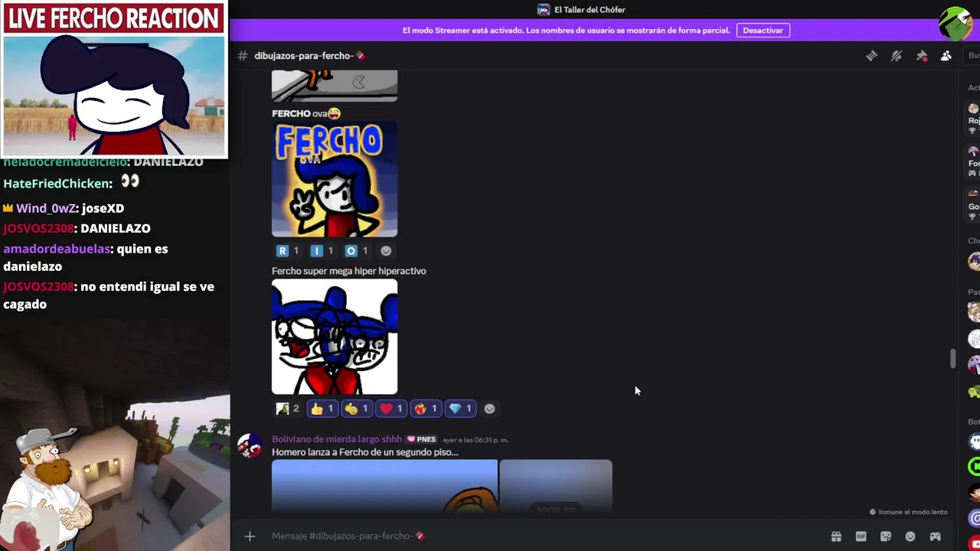This screenshot has width=980, height=551.
Task: Click message text Fercho super mega hiper hiperactivo
Action: [348, 271]
